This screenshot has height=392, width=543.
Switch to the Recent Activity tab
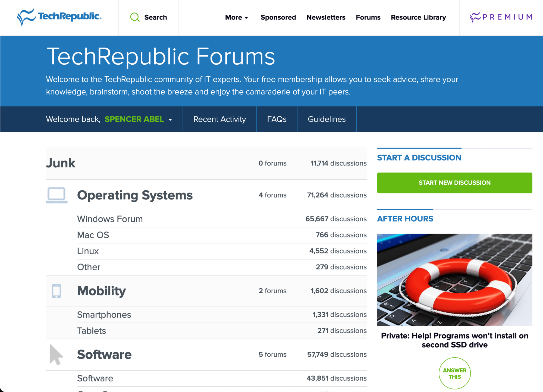pyautogui.click(x=220, y=119)
